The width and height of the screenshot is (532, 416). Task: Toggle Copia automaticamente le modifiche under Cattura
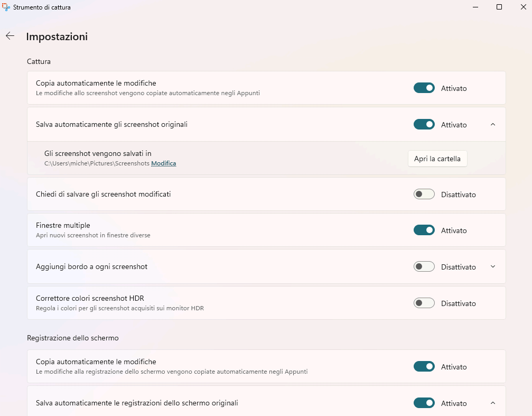click(x=424, y=88)
